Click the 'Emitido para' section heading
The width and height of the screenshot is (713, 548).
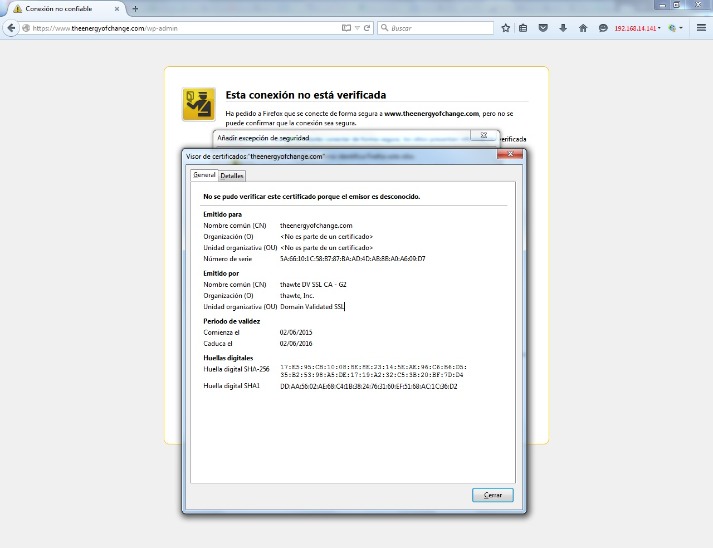click(222, 214)
